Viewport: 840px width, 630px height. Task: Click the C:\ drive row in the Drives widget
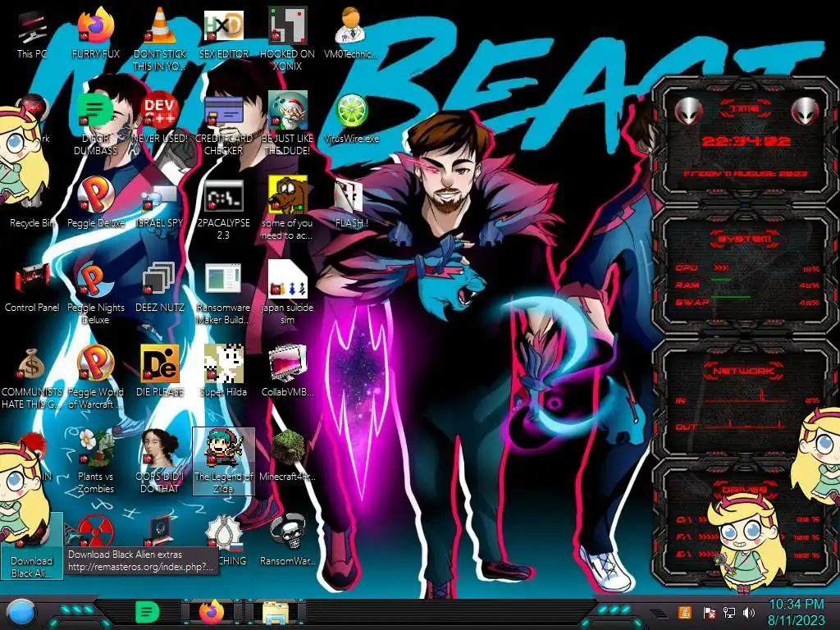[746, 519]
